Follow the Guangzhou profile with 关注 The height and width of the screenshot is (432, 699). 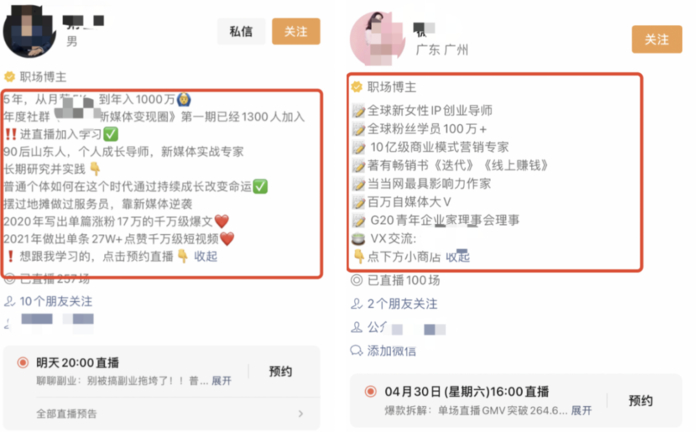(x=657, y=39)
